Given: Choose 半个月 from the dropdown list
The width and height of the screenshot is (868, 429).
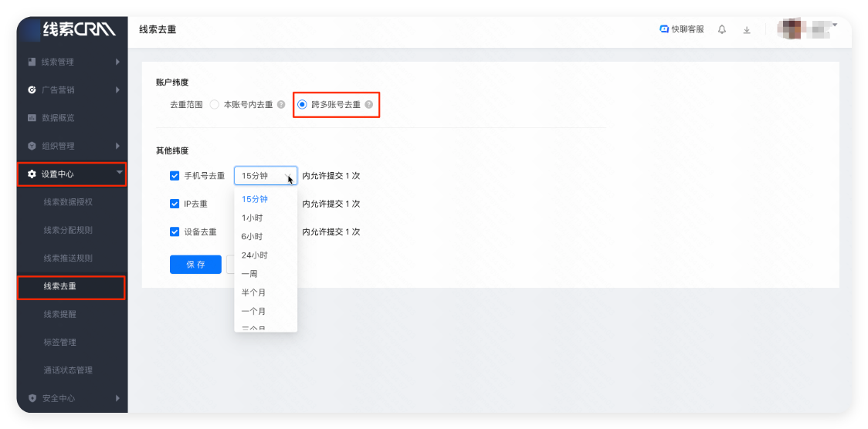Looking at the screenshot, I should [266, 292].
